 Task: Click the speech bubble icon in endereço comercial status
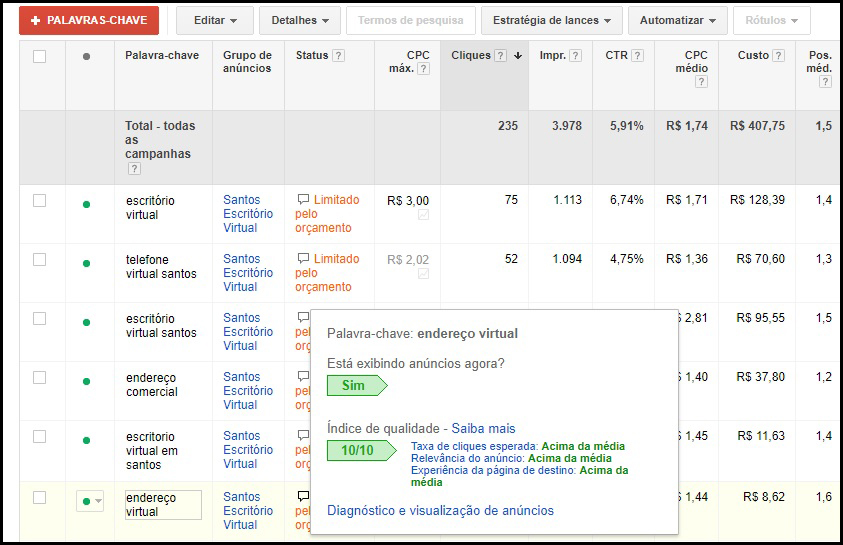[x=303, y=376]
